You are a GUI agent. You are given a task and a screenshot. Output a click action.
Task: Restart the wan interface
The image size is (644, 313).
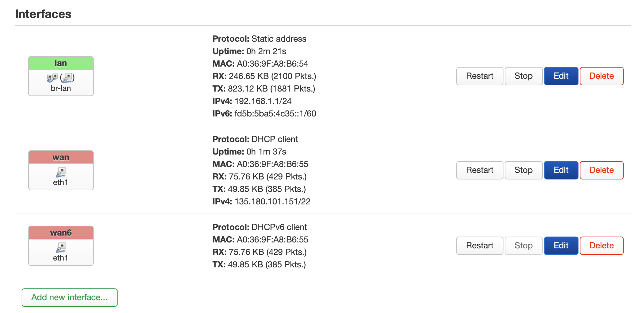[x=480, y=170]
